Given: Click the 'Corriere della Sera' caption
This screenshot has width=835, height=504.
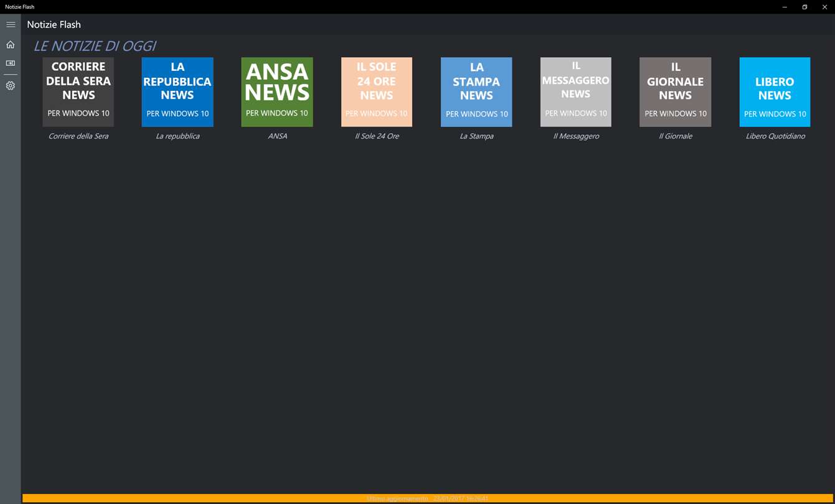Looking at the screenshot, I should [78, 136].
